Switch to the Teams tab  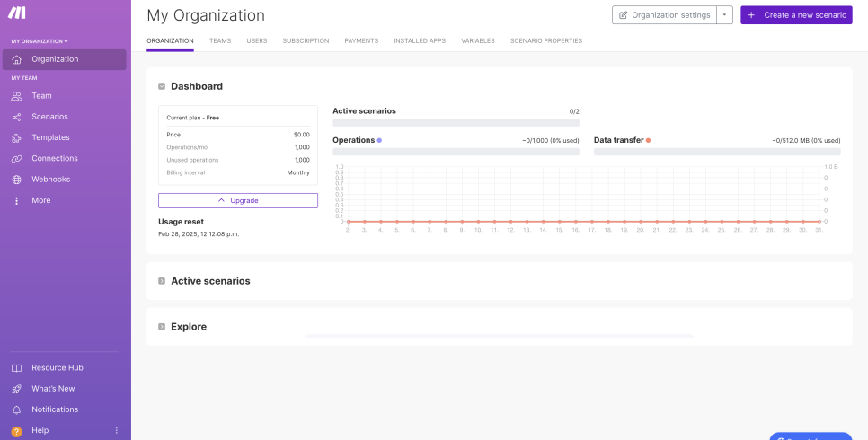point(220,41)
